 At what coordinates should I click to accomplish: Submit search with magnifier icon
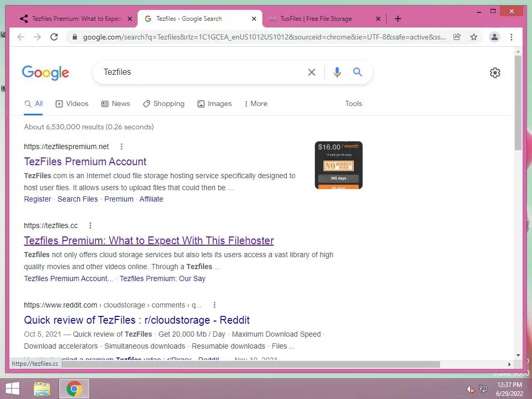pyautogui.click(x=357, y=72)
